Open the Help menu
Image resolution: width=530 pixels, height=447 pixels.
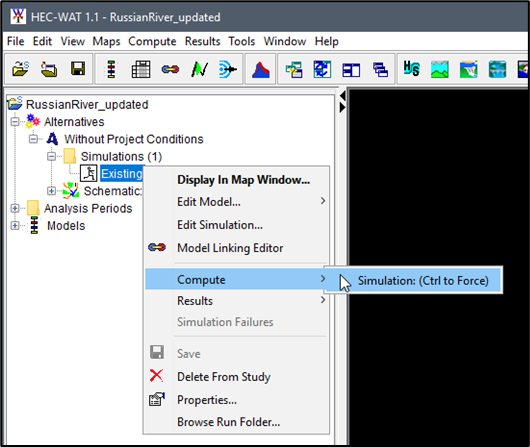(327, 41)
